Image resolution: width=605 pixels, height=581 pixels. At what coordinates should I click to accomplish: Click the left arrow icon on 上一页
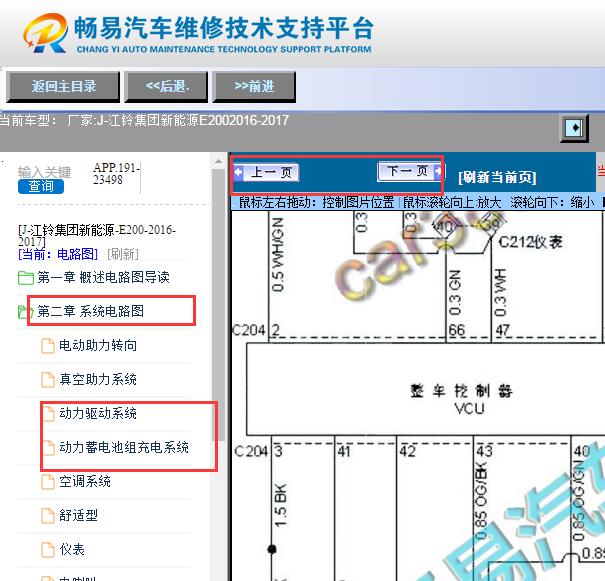coord(239,172)
